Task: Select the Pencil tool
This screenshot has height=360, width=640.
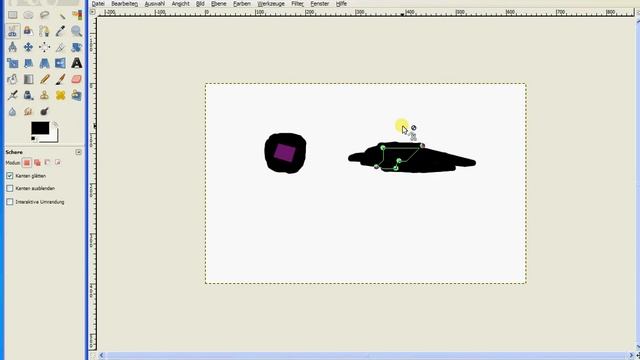Action: point(44,79)
